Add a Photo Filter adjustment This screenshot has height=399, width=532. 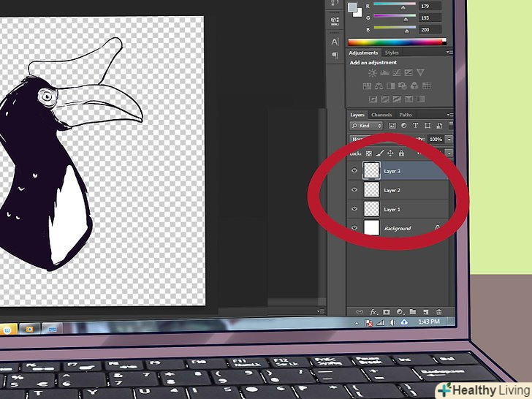[x=403, y=85]
